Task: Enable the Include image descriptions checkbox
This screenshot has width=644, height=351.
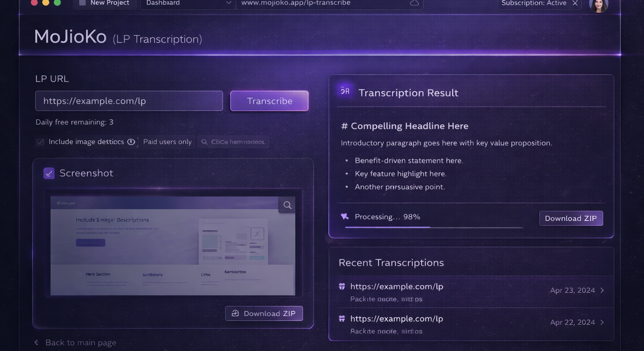Action: (x=40, y=142)
